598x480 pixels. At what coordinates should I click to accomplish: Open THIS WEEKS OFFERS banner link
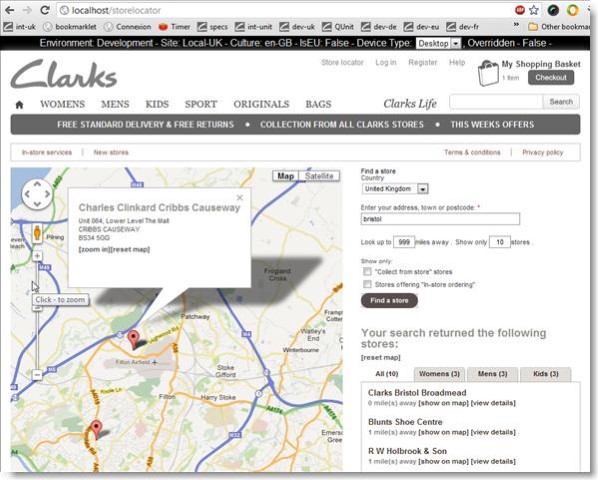[492, 125]
